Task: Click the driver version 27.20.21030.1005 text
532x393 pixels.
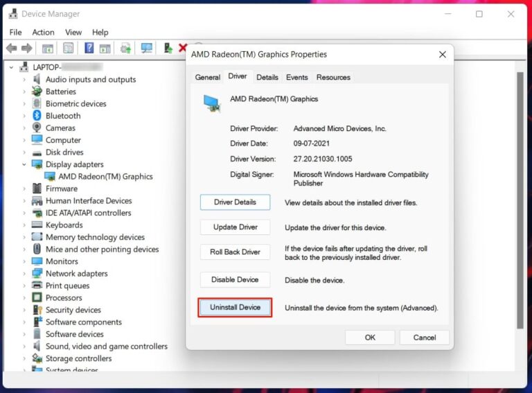Action: [x=323, y=159]
